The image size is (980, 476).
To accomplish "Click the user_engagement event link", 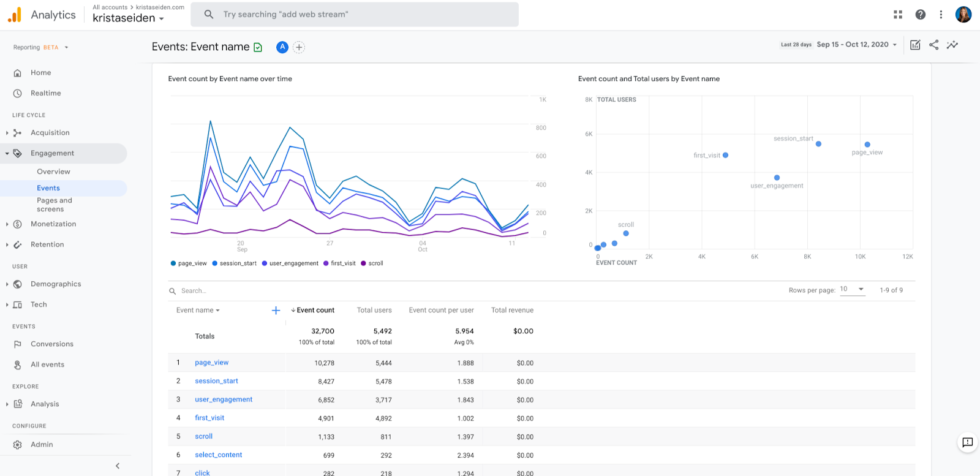I will (x=224, y=399).
